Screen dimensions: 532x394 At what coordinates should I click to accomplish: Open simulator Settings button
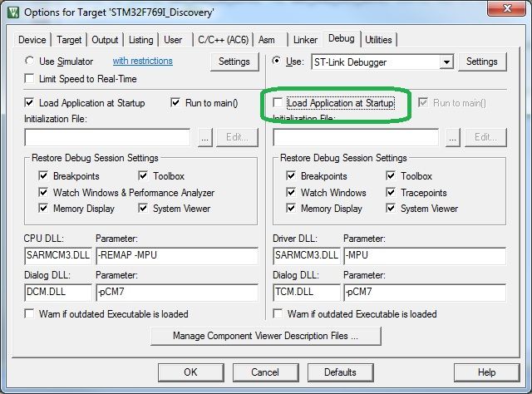click(x=234, y=62)
